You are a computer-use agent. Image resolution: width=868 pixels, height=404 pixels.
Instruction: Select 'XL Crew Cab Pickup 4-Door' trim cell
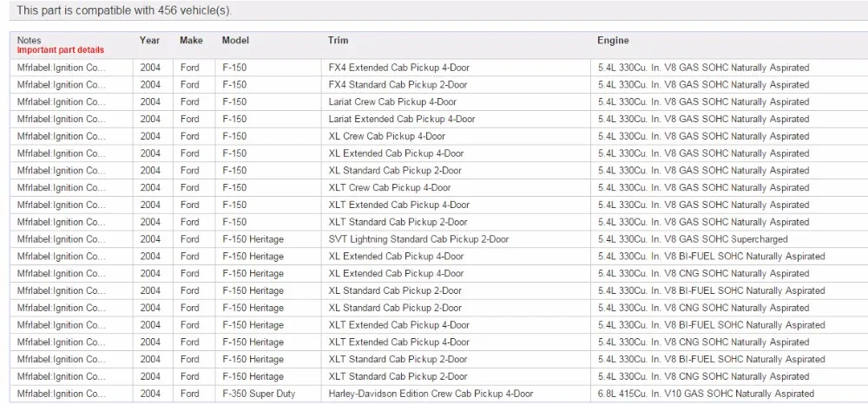click(x=386, y=136)
